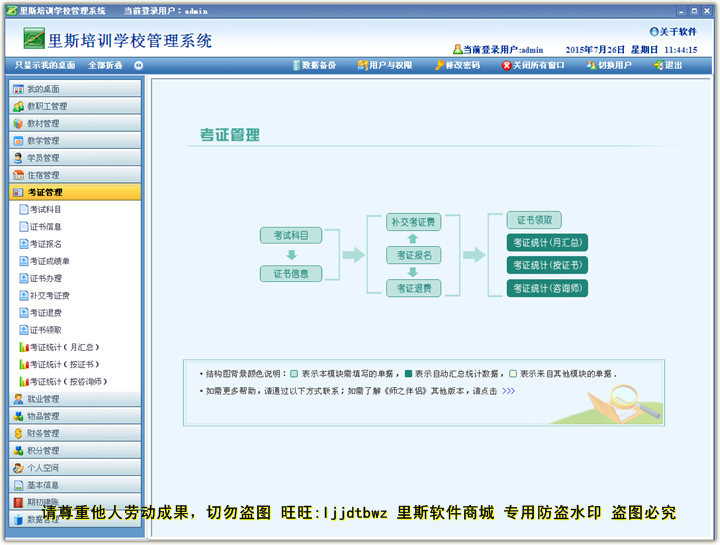Screen dimensions: 720x545
Task: Click the dark green 考证统计(咨询师) button
Action: (547, 288)
